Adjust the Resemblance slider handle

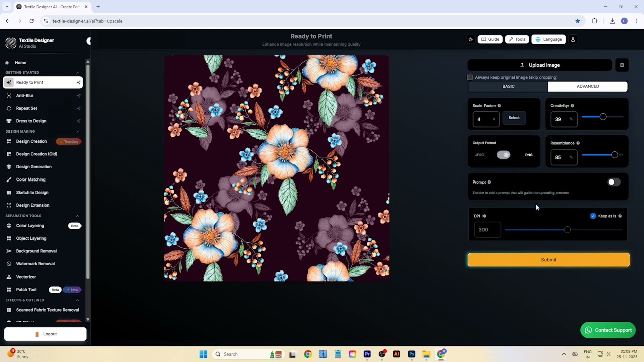point(614,155)
